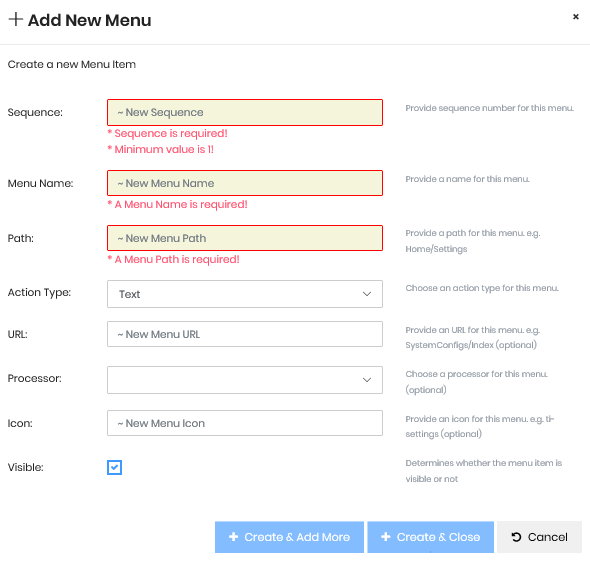Focus the New Menu Name field
This screenshot has height=561, width=590.
[245, 183]
